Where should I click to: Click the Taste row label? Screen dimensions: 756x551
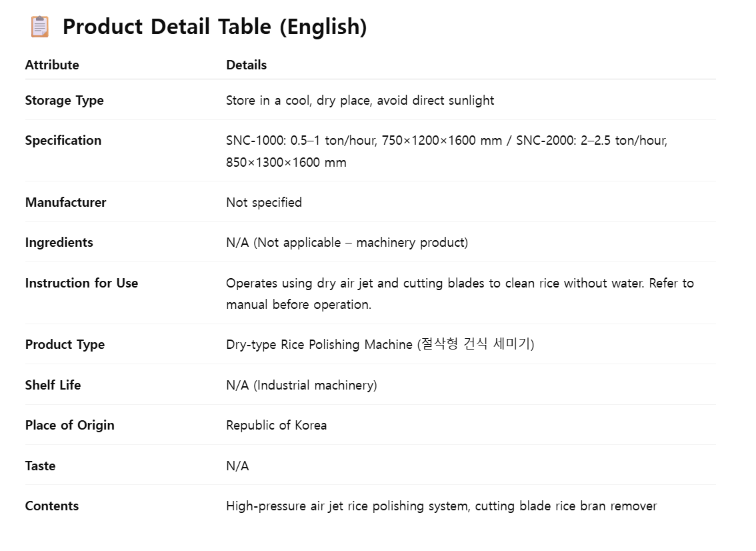pos(40,466)
